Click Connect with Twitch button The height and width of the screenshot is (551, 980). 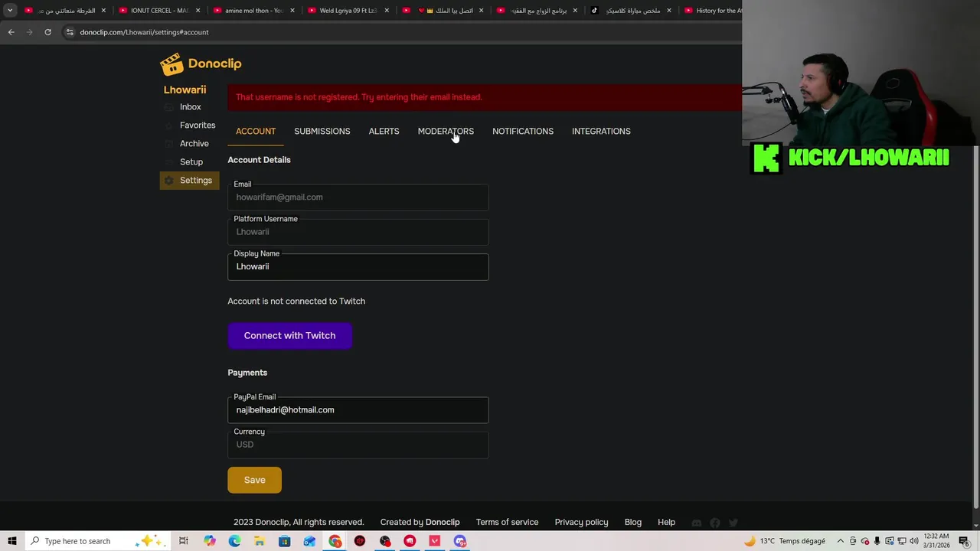point(289,336)
